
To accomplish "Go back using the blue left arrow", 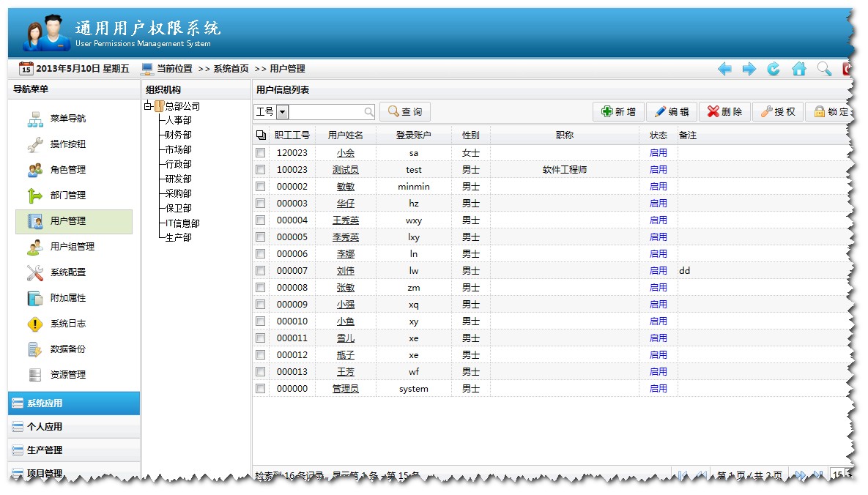I will pyautogui.click(x=724, y=68).
